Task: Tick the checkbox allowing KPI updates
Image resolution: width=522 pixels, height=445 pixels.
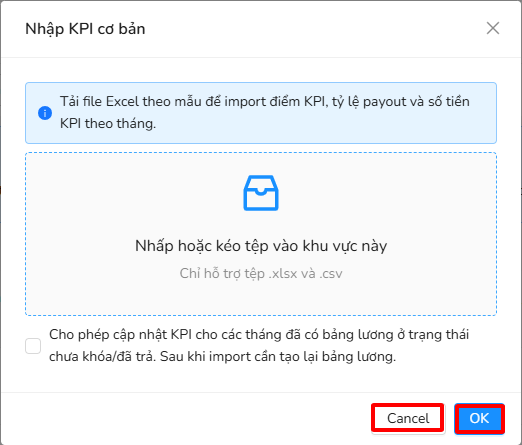Action: point(33,346)
